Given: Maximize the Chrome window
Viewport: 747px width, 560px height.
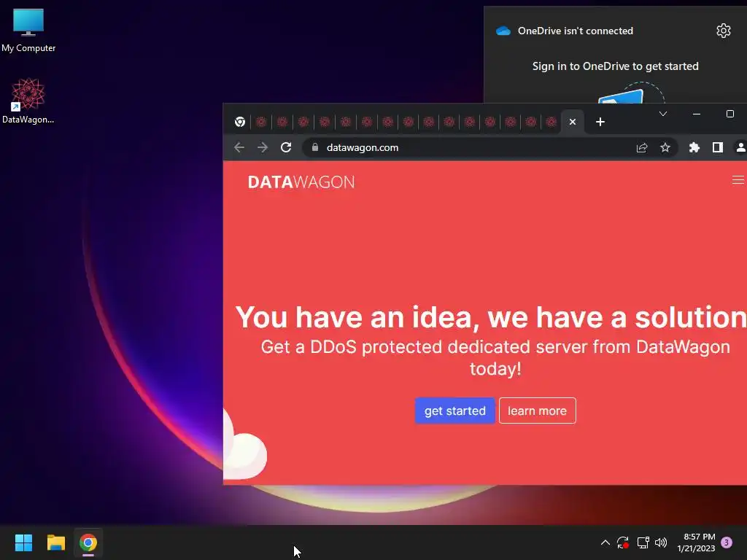Looking at the screenshot, I should click(x=729, y=114).
